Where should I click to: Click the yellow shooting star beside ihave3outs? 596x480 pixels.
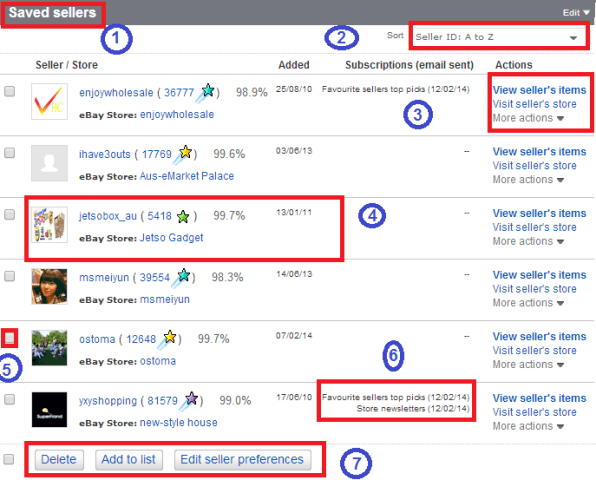183,154
